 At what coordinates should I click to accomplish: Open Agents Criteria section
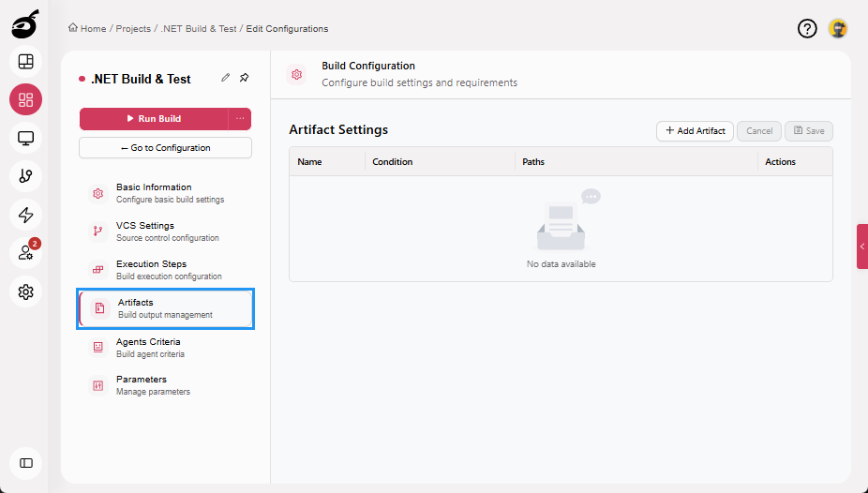coord(165,347)
